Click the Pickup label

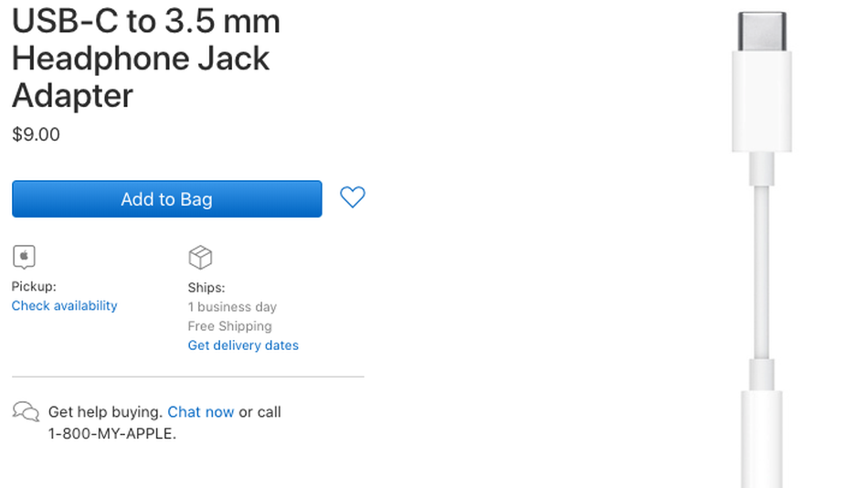34,286
